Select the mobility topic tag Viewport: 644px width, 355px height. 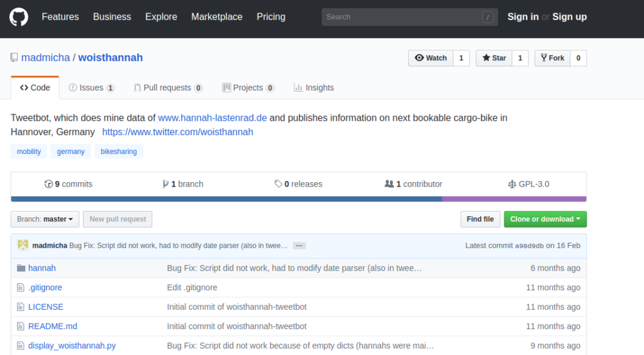[x=29, y=151]
